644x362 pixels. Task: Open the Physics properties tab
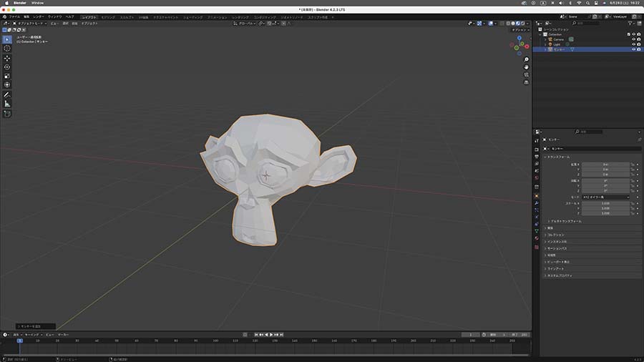(537, 217)
